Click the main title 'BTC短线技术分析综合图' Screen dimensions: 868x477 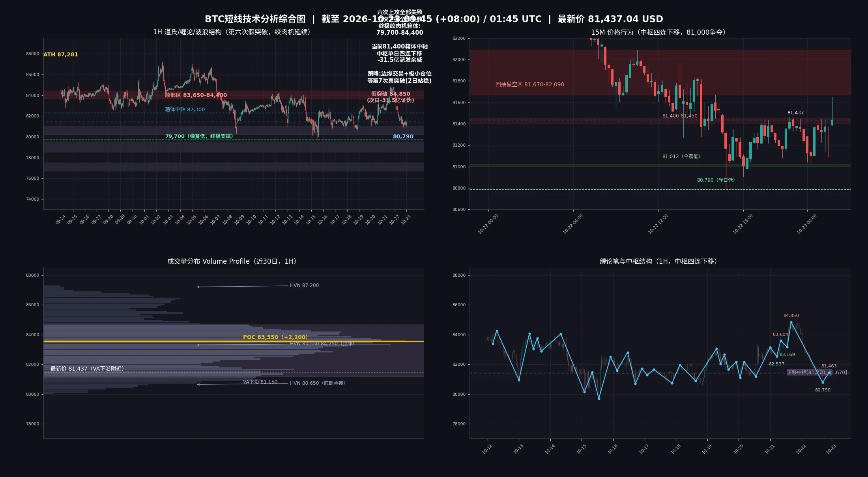pos(255,19)
